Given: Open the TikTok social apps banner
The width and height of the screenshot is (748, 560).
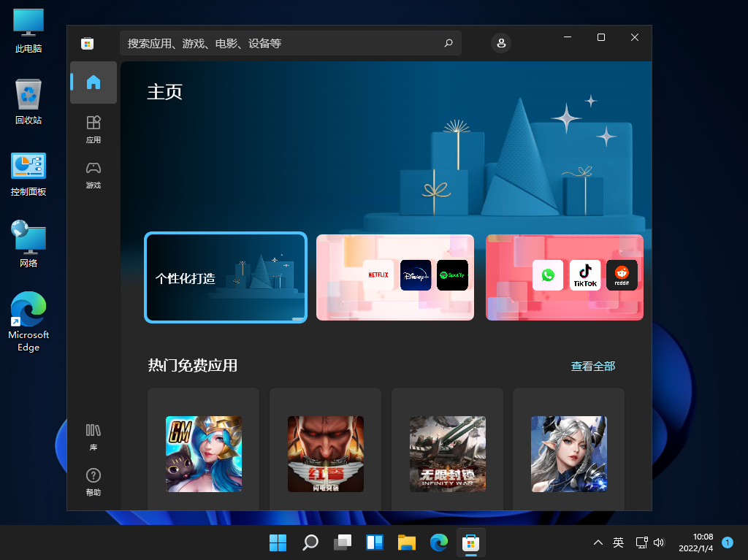Looking at the screenshot, I should (x=564, y=277).
